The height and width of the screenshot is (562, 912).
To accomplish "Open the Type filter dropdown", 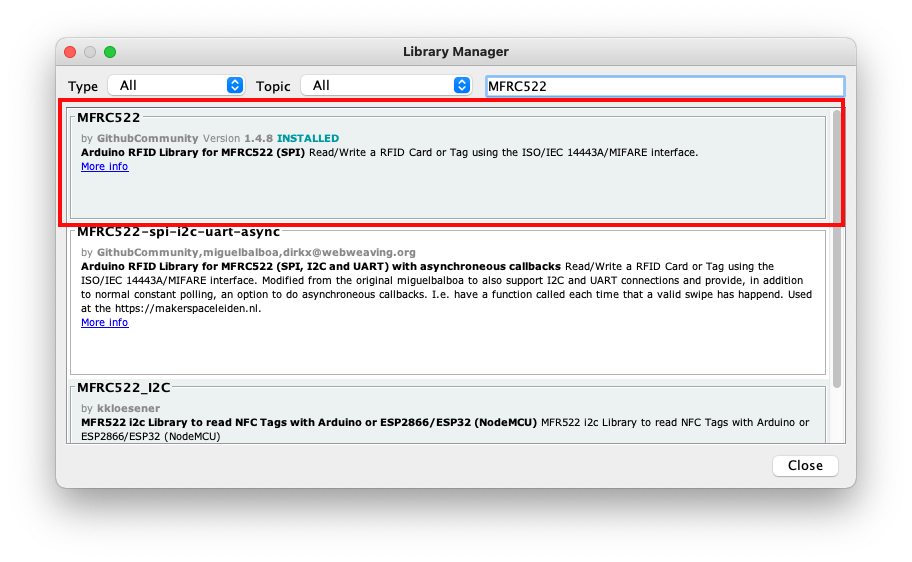I will pos(176,86).
